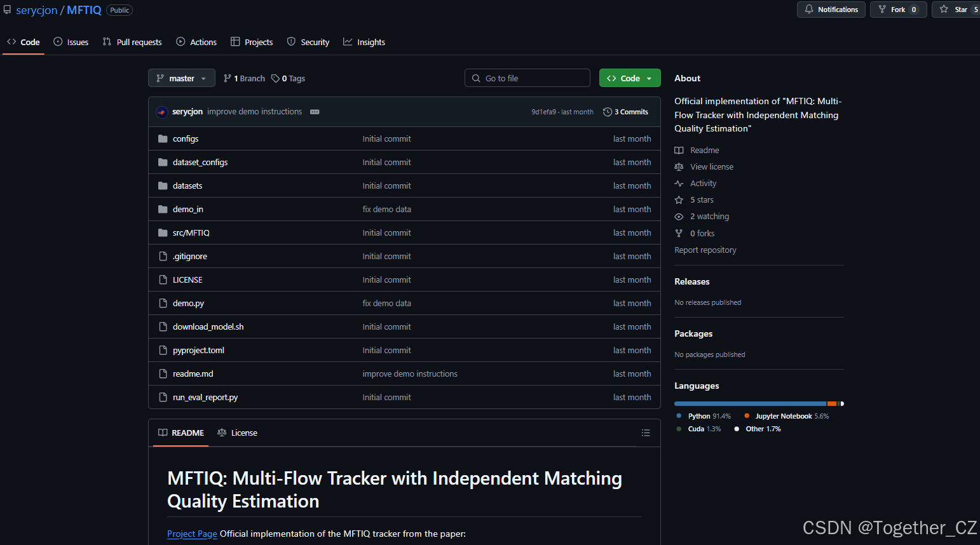Click the Activity pulse icon in About
The height and width of the screenshot is (545, 980).
coord(679,183)
